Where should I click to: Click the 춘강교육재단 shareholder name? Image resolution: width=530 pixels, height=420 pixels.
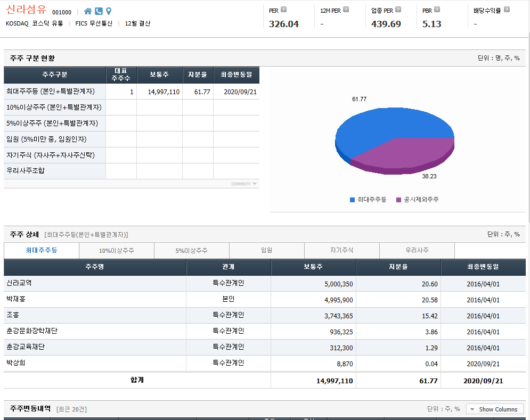click(x=26, y=347)
